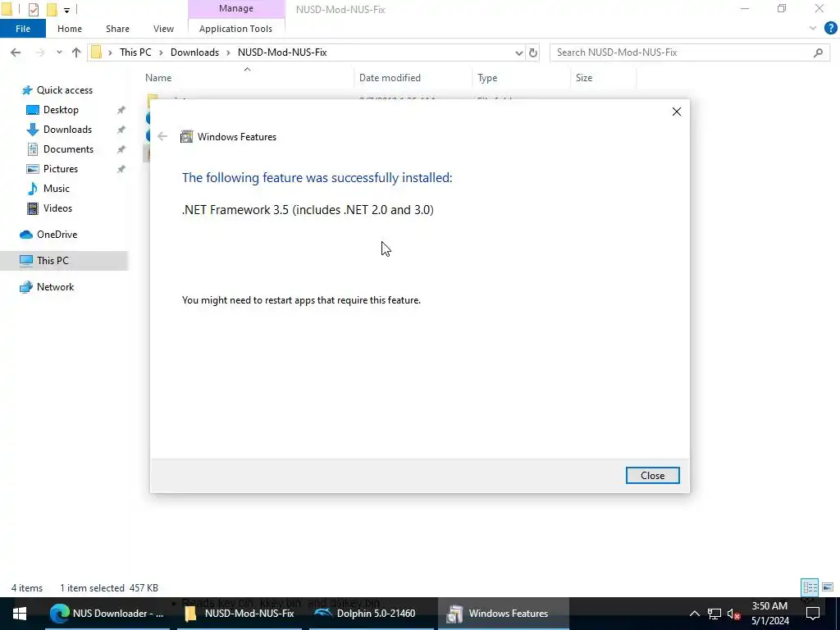Switch to NUSD-Mod-NUS-Fix taskbar folder

[239, 614]
